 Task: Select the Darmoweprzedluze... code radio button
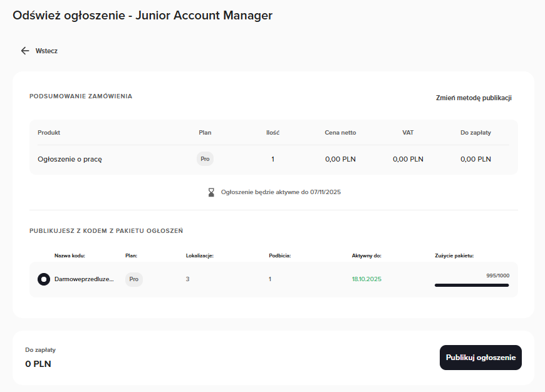click(x=44, y=279)
